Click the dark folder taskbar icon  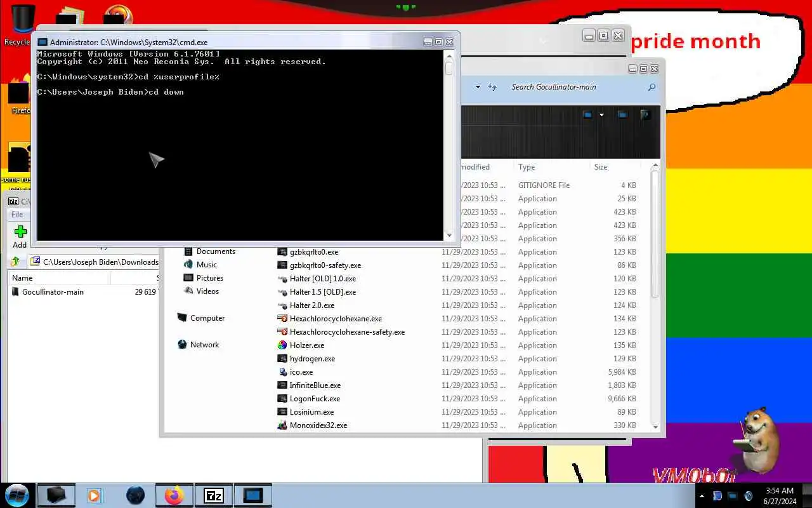tap(56, 495)
